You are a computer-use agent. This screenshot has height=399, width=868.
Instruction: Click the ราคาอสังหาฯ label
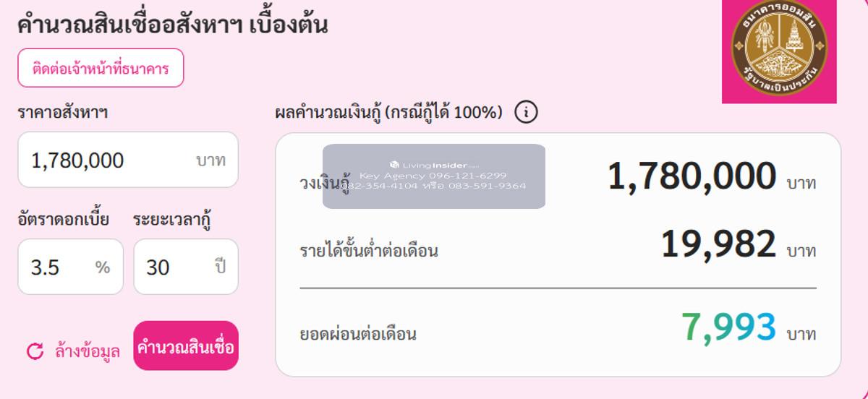63,112
